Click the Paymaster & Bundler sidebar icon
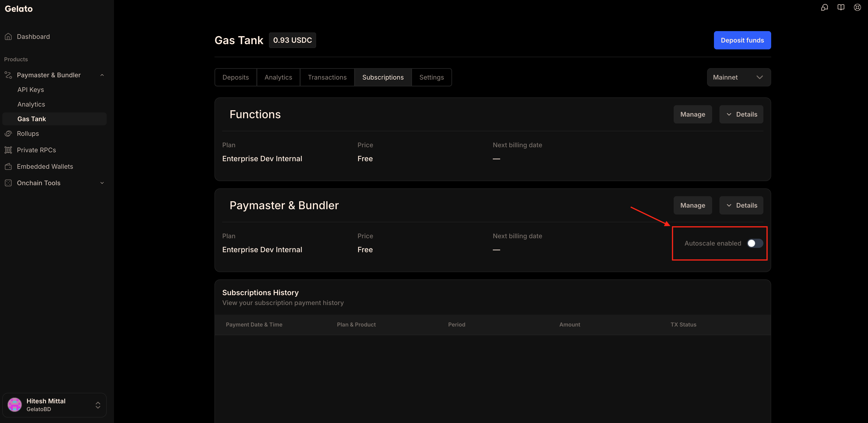The width and height of the screenshot is (868, 423). [x=8, y=75]
